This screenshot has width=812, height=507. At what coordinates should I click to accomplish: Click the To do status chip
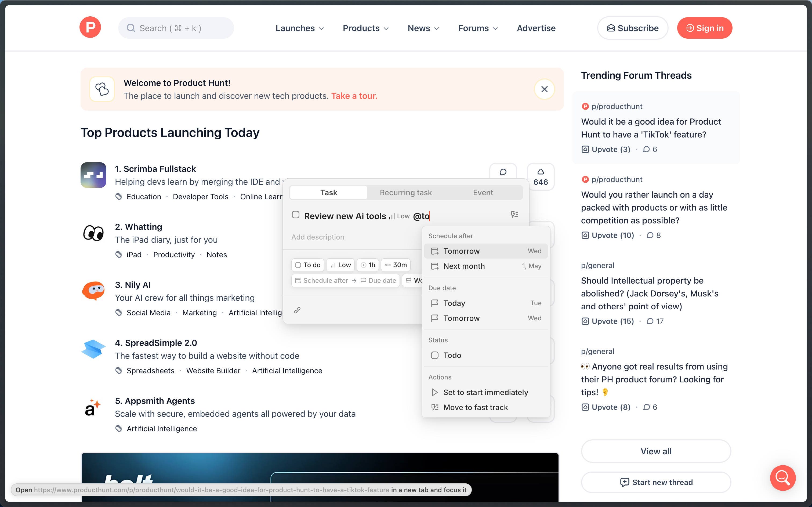coord(308,265)
